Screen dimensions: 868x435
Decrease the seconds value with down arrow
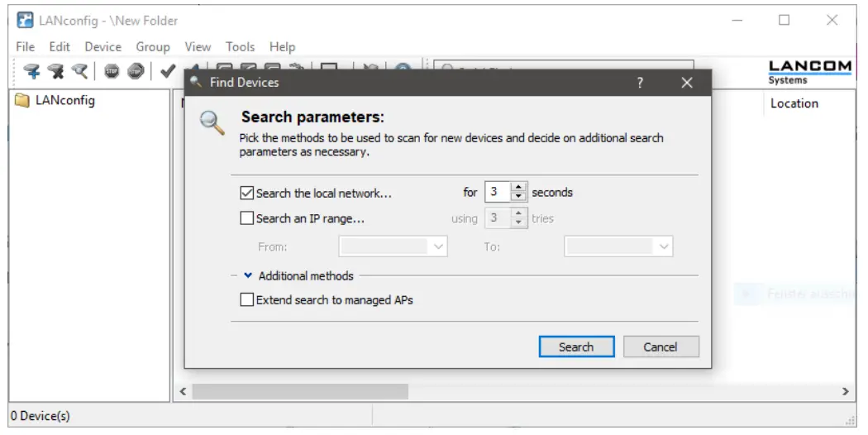(x=518, y=197)
